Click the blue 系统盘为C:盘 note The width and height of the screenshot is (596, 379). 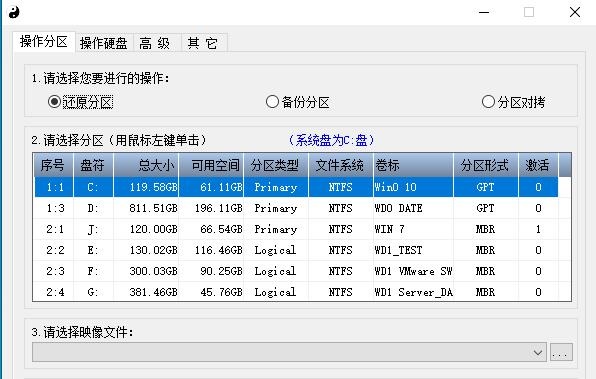click(x=331, y=140)
